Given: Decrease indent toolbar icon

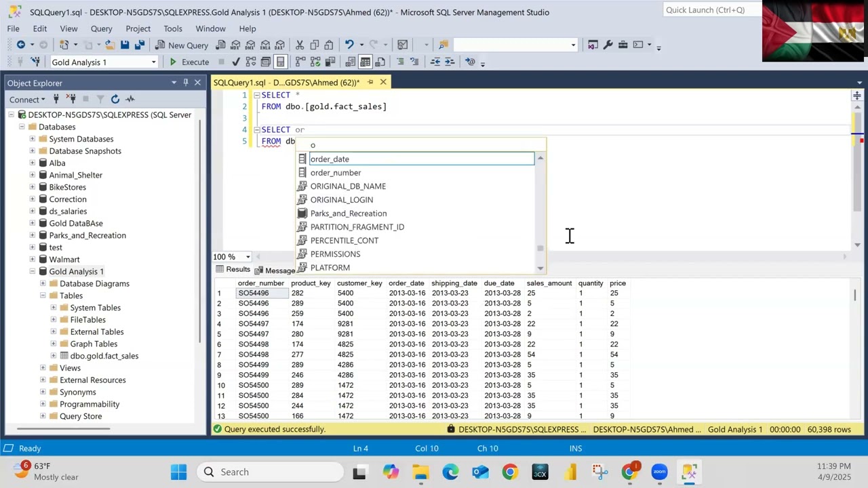Looking at the screenshot, I should click(x=435, y=62).
